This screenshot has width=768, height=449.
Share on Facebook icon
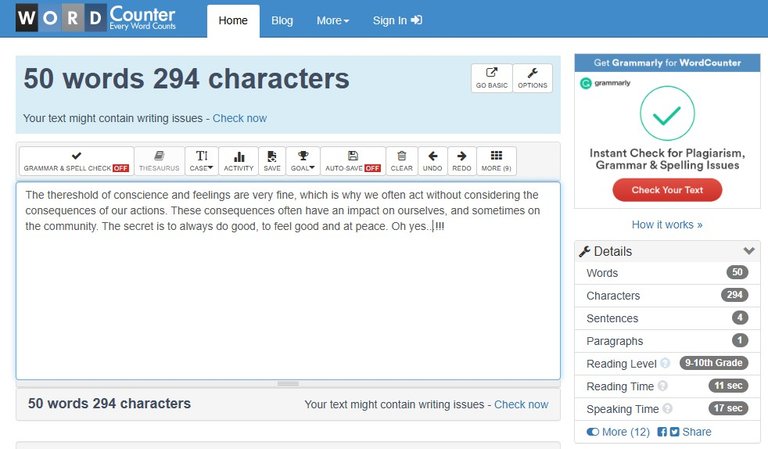(x=662, y=432)
